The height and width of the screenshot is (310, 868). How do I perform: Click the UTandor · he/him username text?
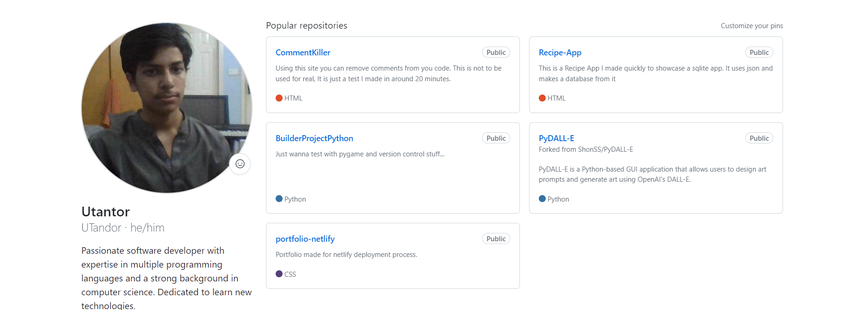pos(123,228)
